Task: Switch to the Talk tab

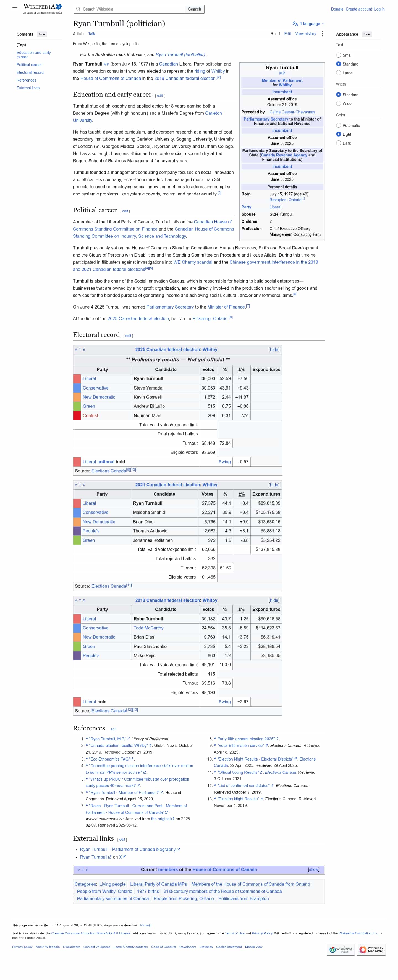Action: [x=92, y=34]
